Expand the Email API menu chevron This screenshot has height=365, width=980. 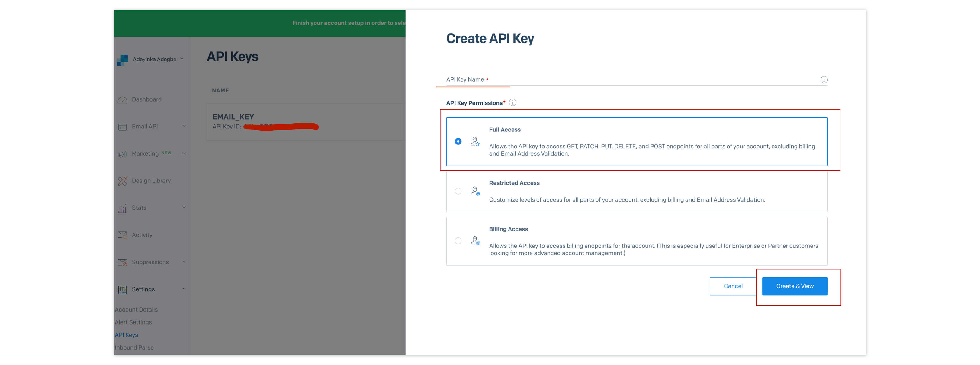pyautogui.click(x=184, y=126)
